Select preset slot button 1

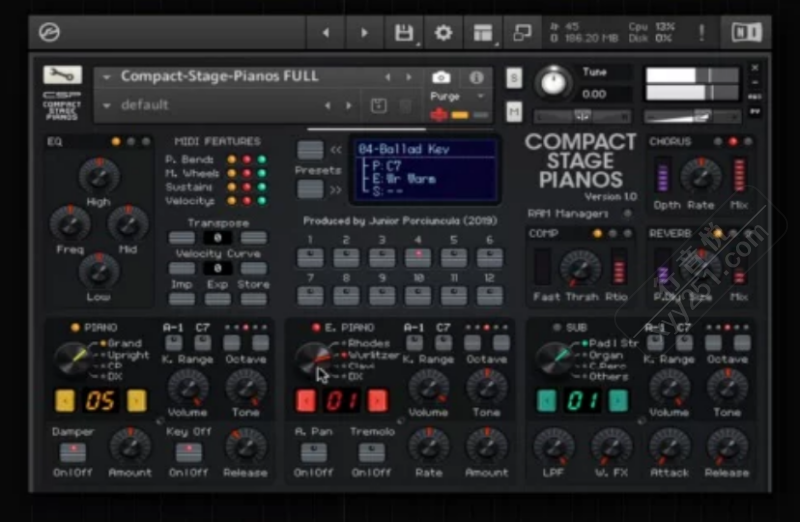[310, 258]
